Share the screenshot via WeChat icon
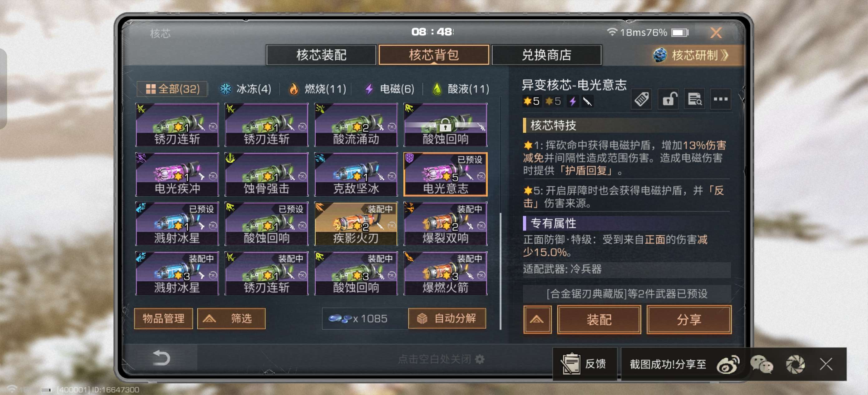The height and width of the screenshot is (395, 868). 762,364
